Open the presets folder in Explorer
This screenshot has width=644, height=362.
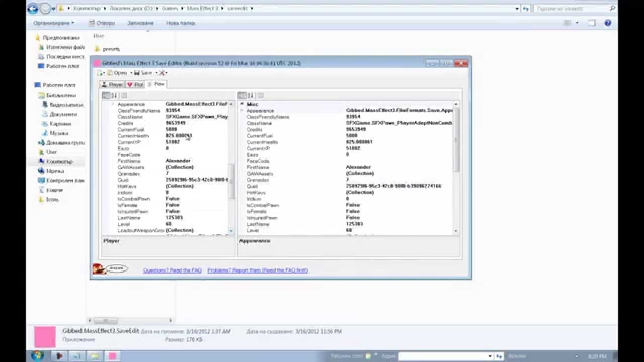(107, 49)
